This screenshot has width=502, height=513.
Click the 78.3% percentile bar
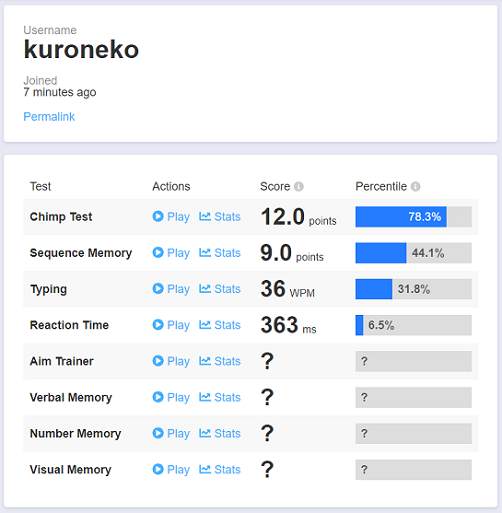click(x=413, y=217)
